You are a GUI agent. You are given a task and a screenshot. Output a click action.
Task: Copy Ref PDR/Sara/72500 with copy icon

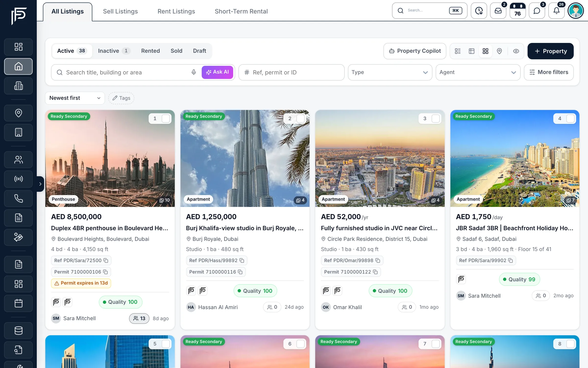(x=106, y=260)
